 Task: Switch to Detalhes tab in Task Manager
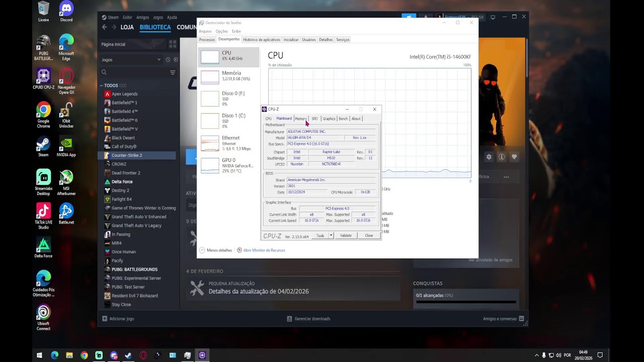pos(326,39)
